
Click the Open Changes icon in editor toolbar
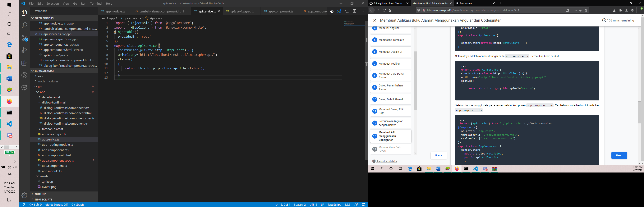(347, 11)
